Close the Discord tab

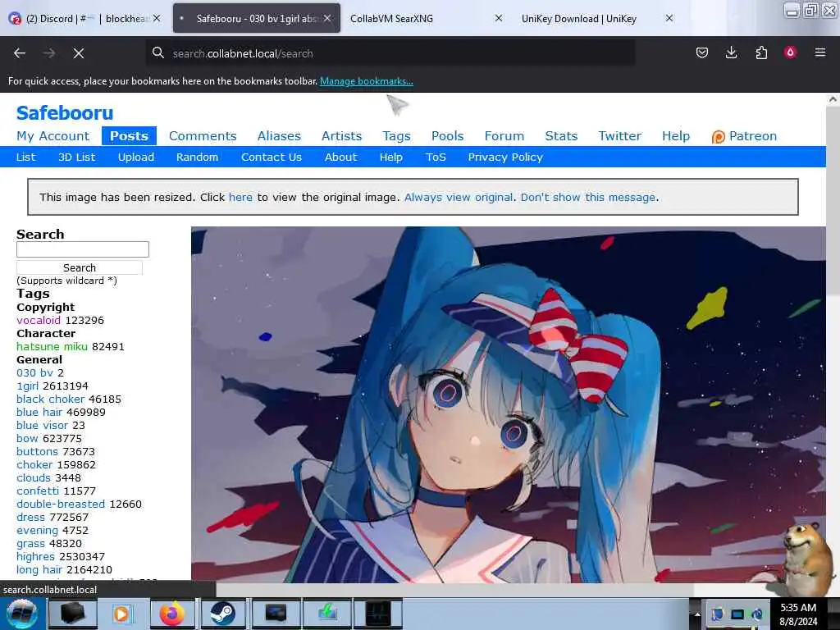157,18
